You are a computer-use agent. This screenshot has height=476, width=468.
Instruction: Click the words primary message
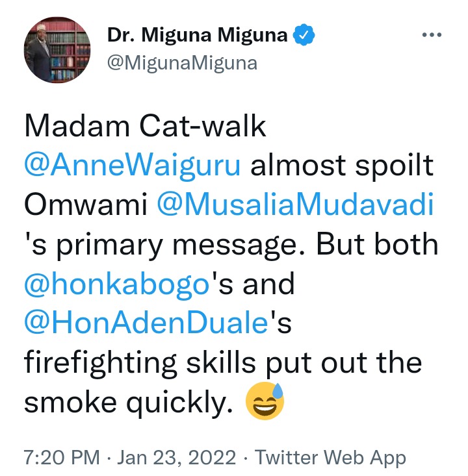181,245
